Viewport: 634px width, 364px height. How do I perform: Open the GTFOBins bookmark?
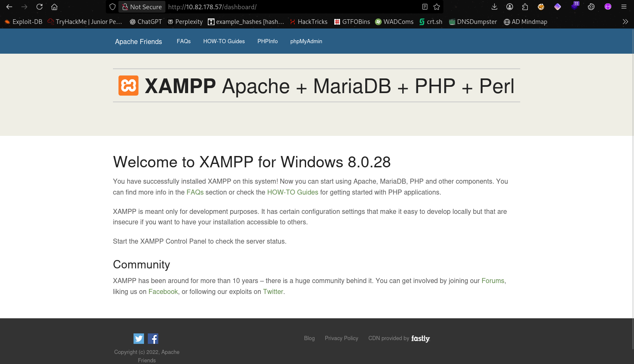[352, 22]
